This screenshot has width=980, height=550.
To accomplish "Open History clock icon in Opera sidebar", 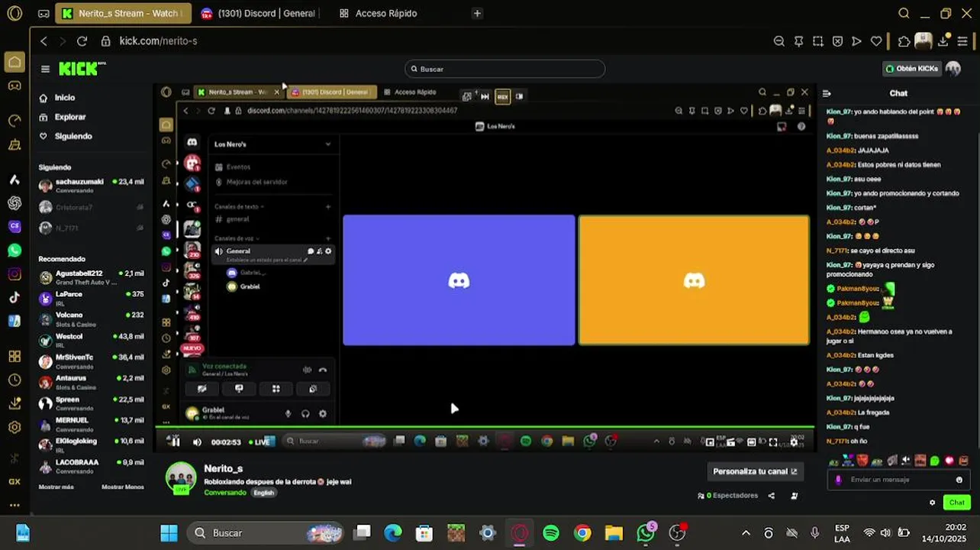I will coord(15,380).
